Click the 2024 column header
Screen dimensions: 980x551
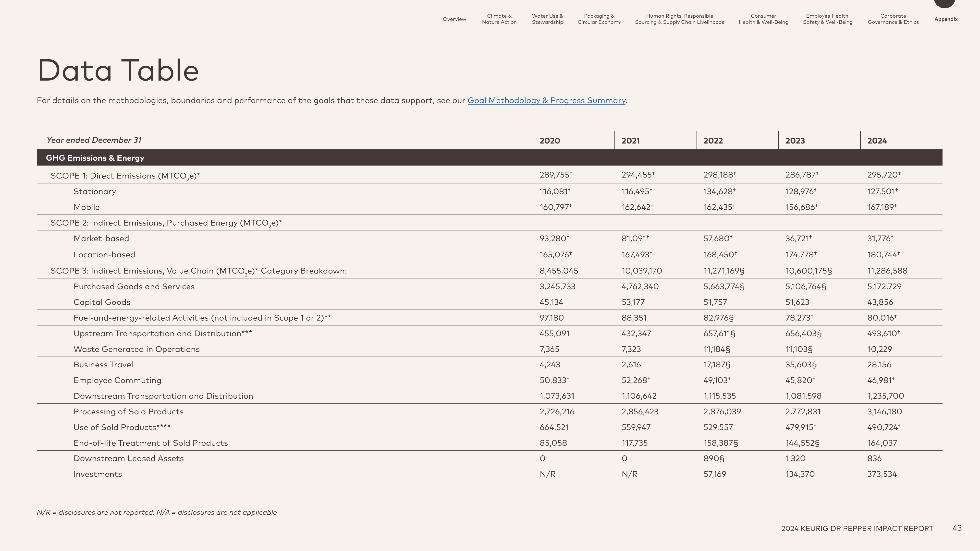(877, 141)
